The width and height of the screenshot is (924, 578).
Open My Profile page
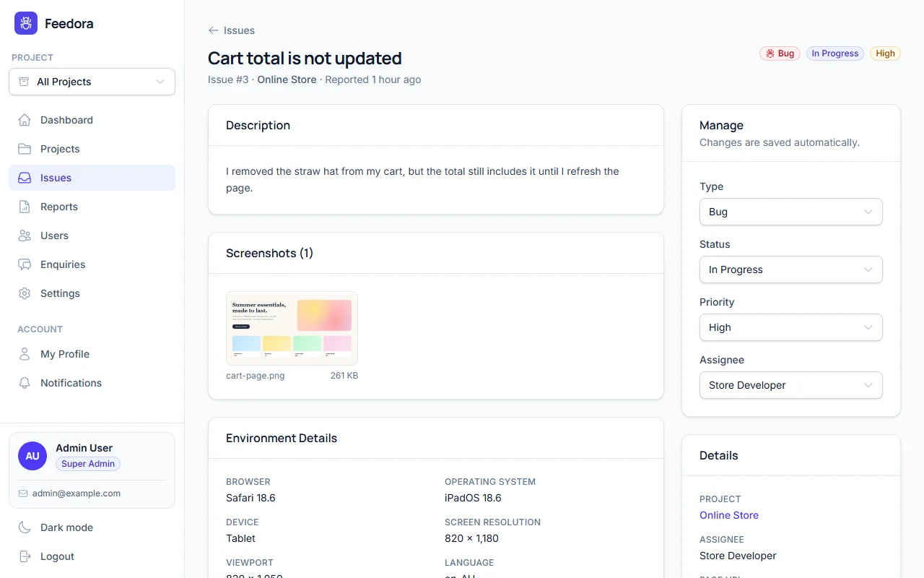(92, 354)
